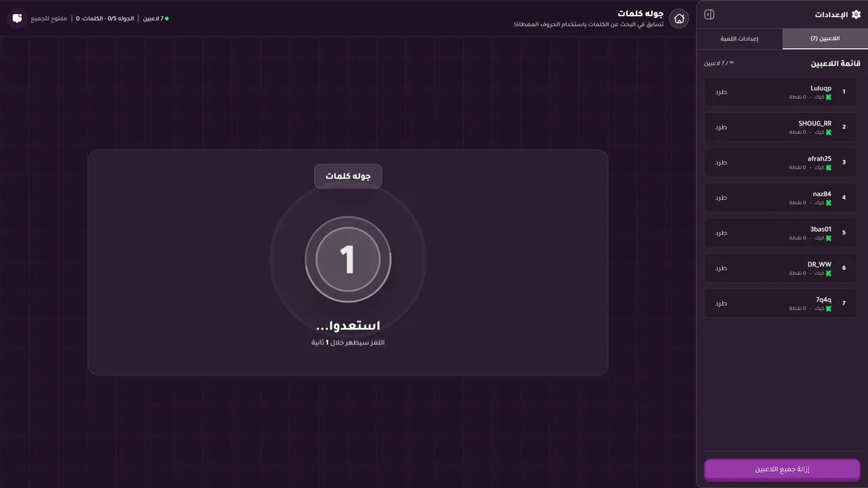Open the chat bubble icon in top bar
The image size is (868, 488).
coord(17,18)
